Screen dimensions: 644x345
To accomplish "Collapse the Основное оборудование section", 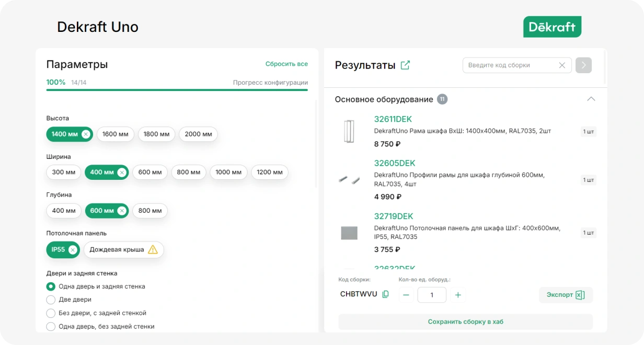I will (591, 99).
